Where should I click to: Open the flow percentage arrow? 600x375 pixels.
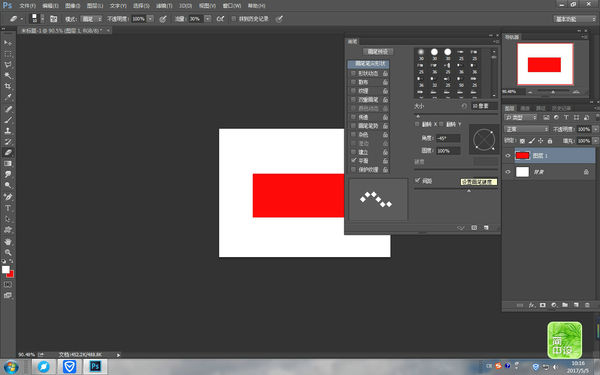click(207, 19)
